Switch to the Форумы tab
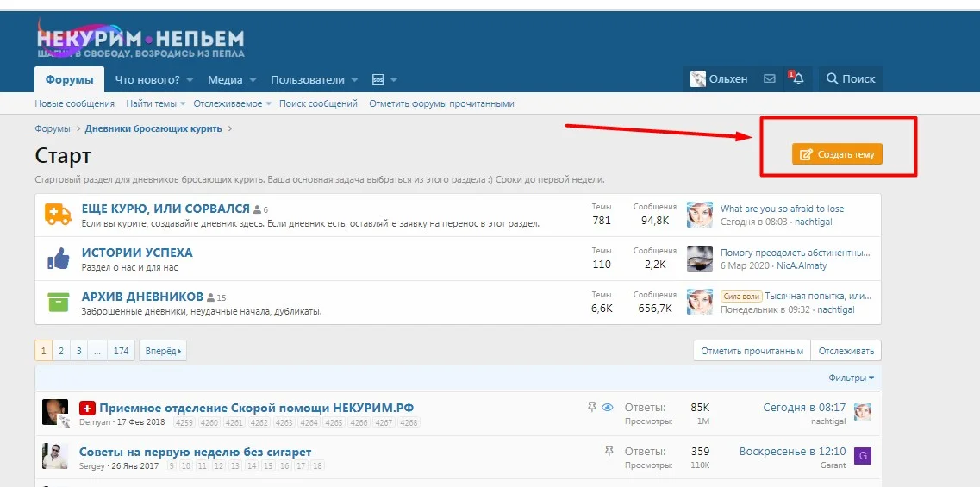The width and height of the screenshot is (980, 487). [69, 80]
